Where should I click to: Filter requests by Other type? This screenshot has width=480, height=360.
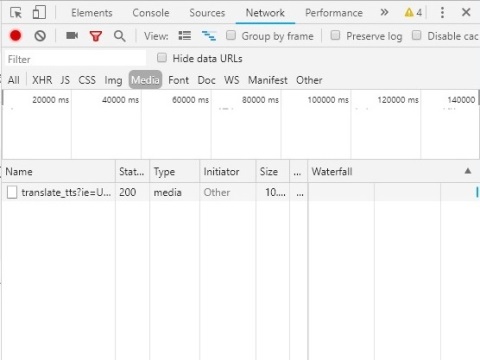[x=309, y=80]
